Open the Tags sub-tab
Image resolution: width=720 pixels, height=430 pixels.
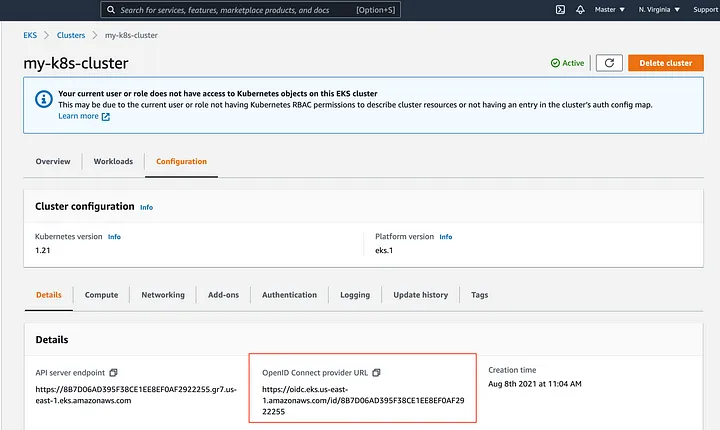[x=479, y=295]
